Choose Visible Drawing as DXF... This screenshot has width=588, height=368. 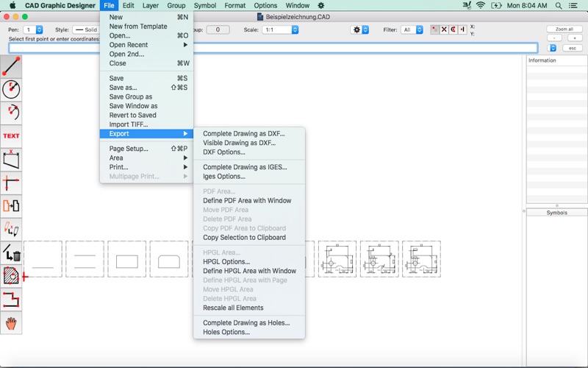coord(249,143)
